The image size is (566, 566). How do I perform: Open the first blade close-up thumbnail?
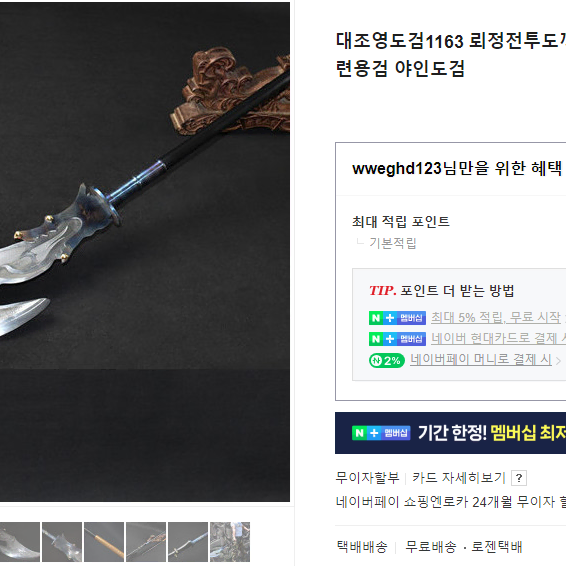(20, 542)
